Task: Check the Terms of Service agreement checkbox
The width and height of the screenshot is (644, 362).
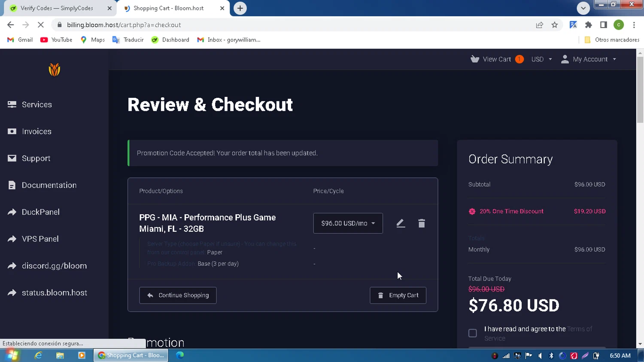Action: [473, 333]
